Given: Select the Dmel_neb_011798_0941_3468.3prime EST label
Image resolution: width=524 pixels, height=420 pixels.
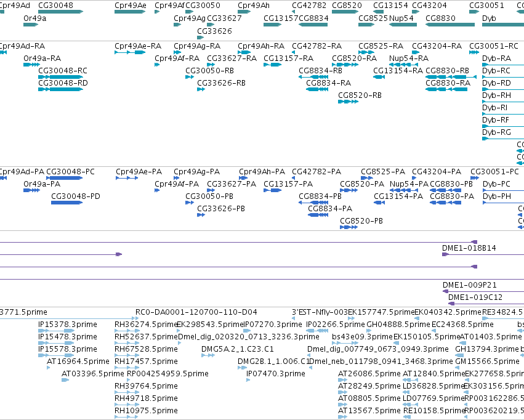Looking at the screenshot, I should [381, 361].
